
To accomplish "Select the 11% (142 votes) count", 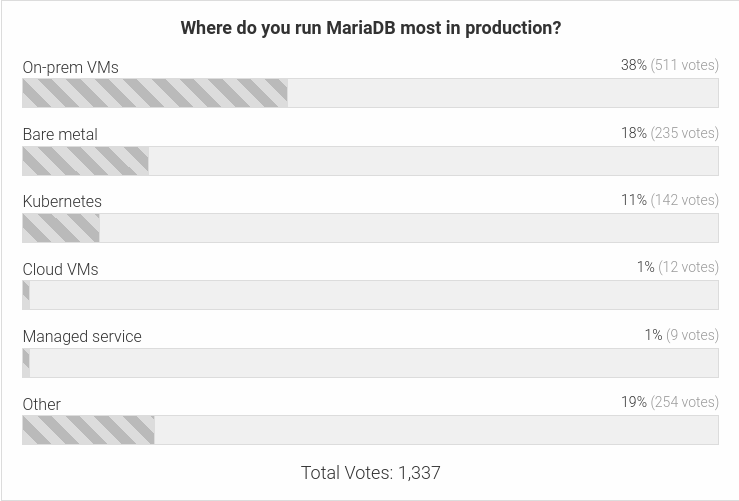I will pos(669,200).
